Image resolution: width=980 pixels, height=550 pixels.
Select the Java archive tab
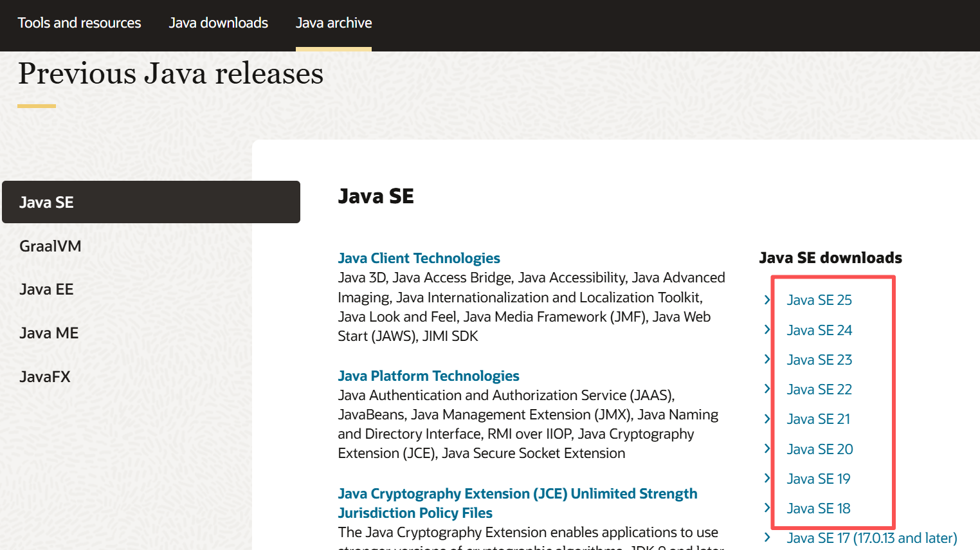[334, 23]
